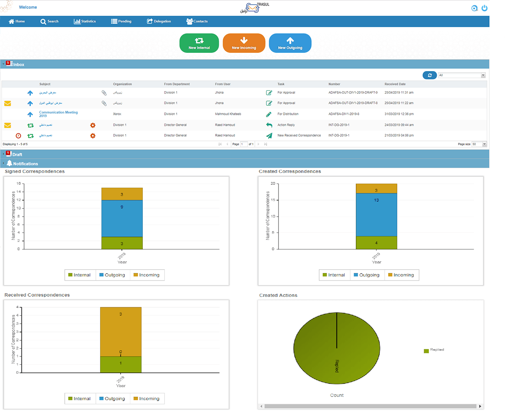Go to first page of inbox
The width and height of the screenshot is (505, 420).
coord(220,144)
